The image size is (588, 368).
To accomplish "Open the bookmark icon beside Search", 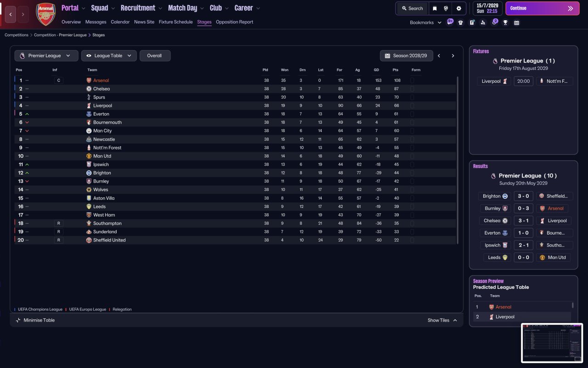I will point(435,8).
